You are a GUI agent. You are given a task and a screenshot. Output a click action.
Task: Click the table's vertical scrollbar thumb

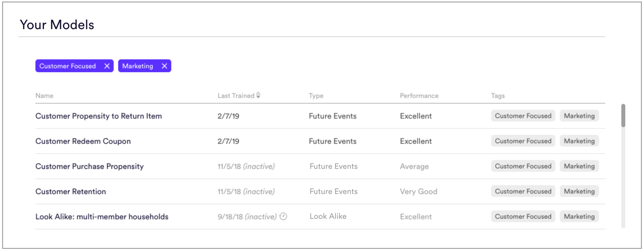tap(623, 116)
